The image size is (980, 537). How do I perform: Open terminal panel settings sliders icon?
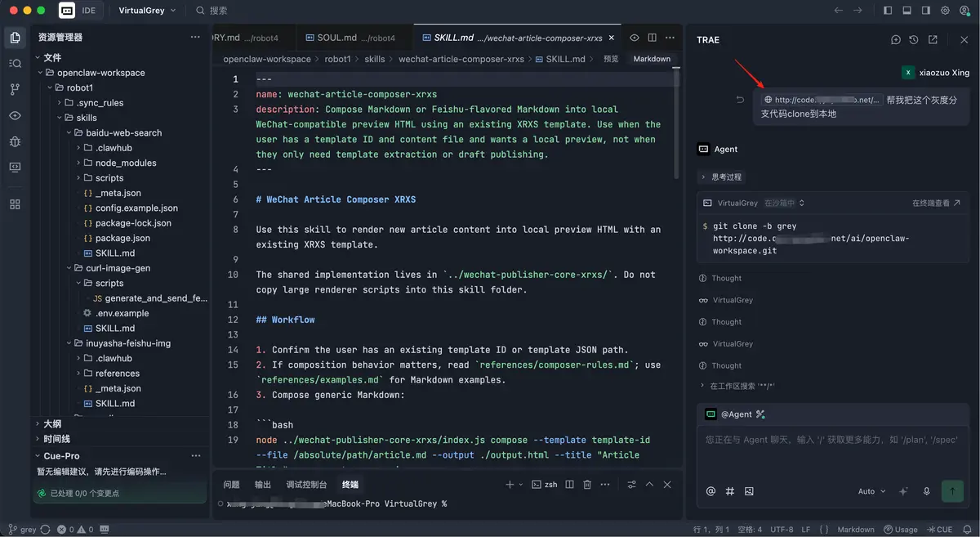click(x=632, y=485)
